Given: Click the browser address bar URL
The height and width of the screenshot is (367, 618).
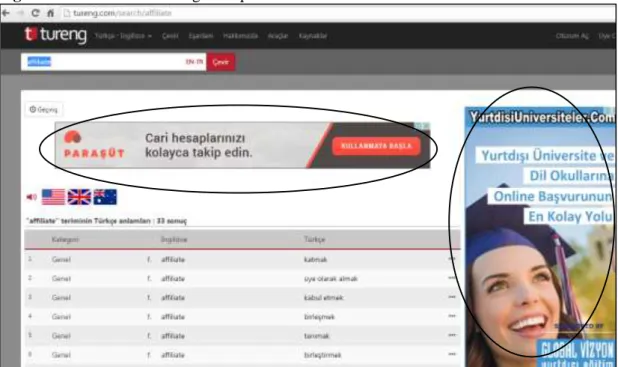Looking at the screenshot, I should pyautogui.click(x=122, y=13).
